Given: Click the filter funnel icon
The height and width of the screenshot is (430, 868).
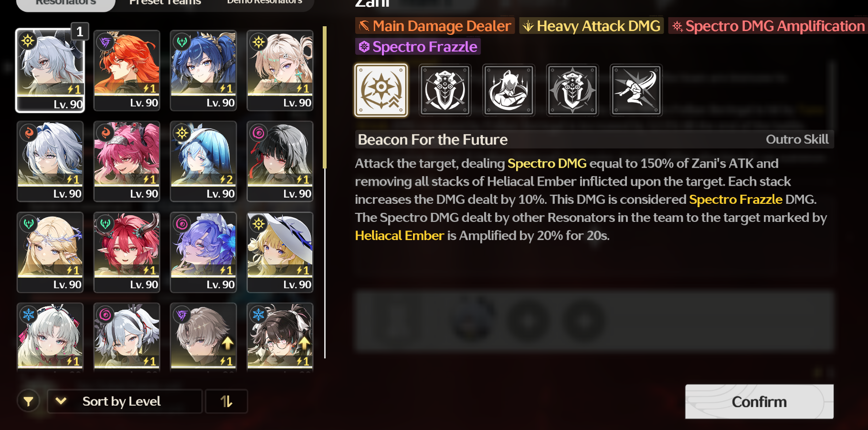Looking at the screenshot, I should tap(29, 401).
